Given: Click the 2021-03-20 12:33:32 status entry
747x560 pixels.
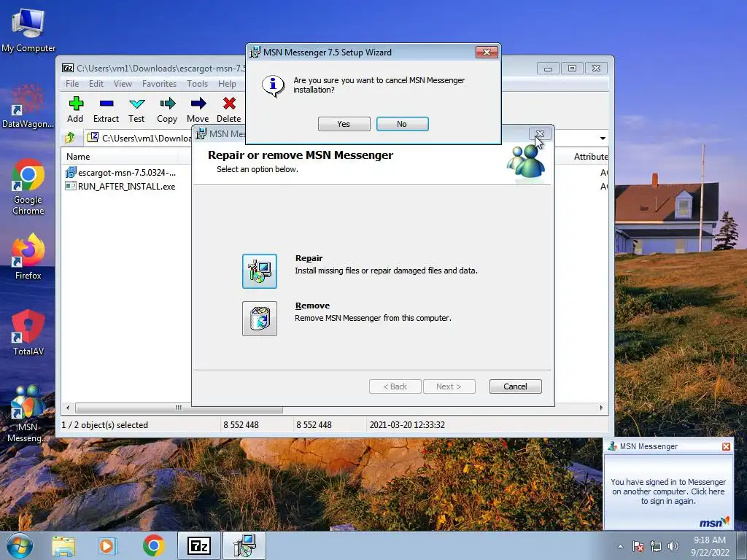Looking at the screenshot, I should click(407, 425).
